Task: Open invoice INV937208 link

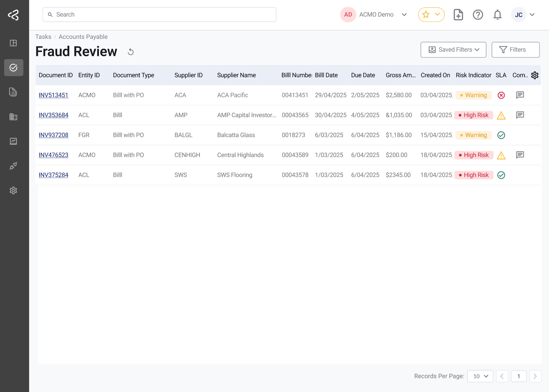Action: [x=53, y=135]
